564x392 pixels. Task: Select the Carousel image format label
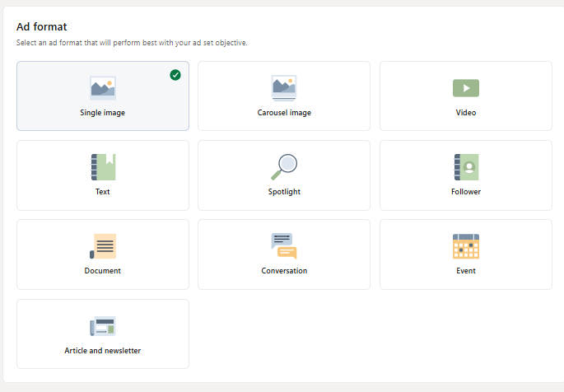[x=284, y=113]
